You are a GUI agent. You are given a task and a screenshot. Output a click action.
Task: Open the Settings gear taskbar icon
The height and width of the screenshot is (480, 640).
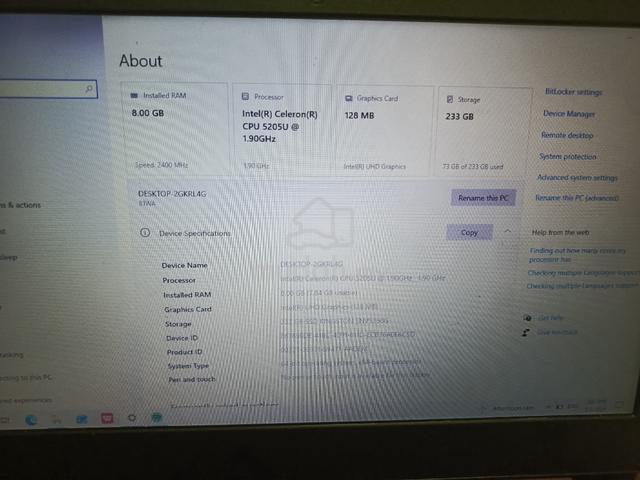(x=132, y=418)
